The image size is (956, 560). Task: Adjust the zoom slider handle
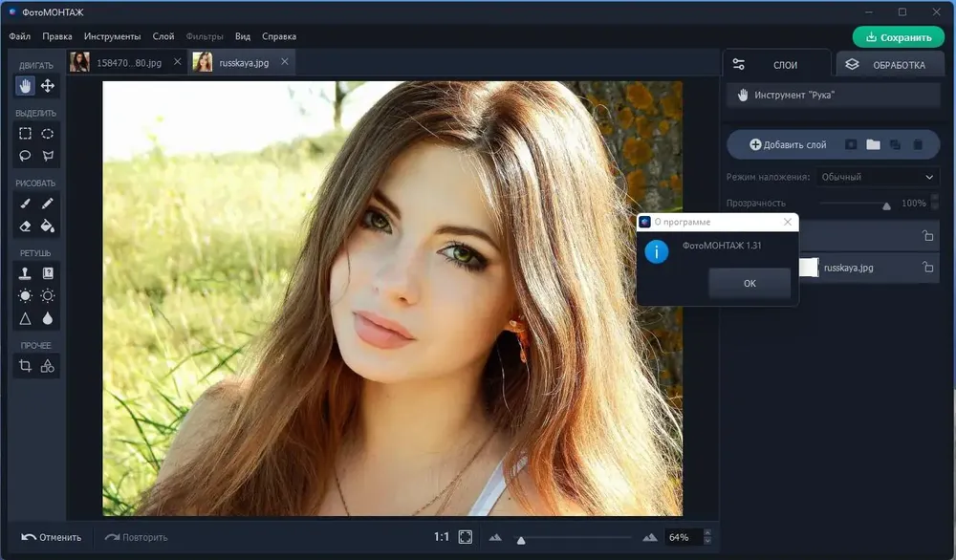tap(521, 540)
